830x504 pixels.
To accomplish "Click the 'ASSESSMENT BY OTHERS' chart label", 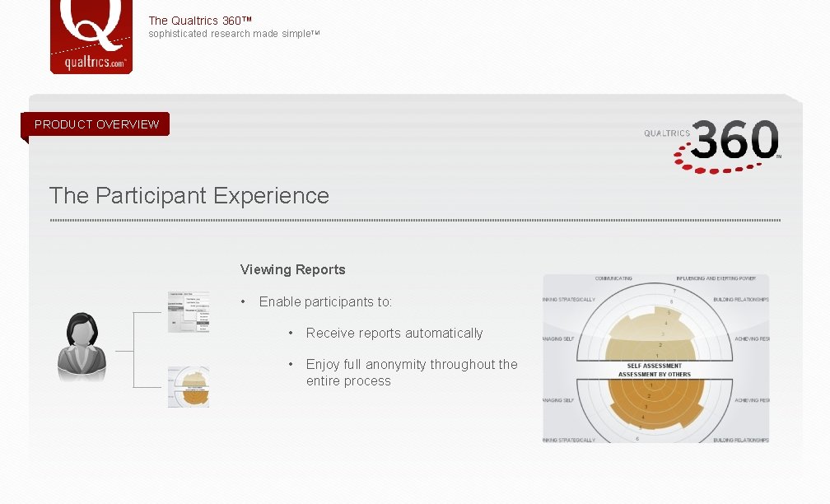I will point(655,374).
